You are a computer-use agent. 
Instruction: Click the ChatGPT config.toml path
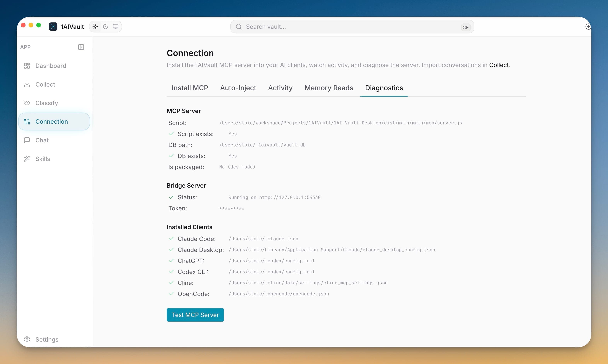click(272, 261)
